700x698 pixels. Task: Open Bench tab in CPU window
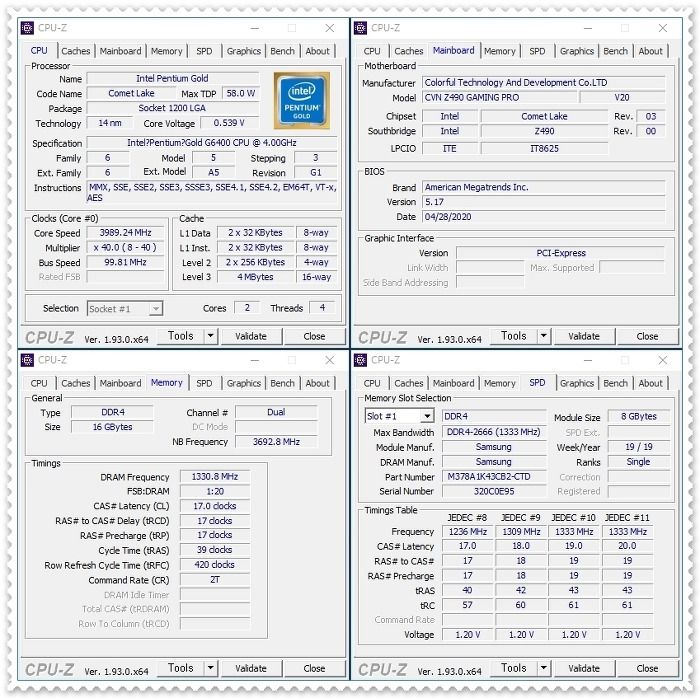point(282,51)
